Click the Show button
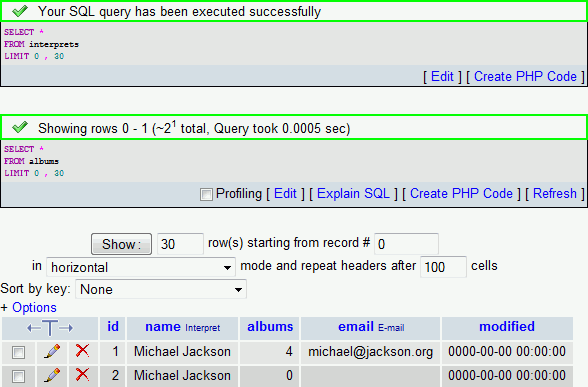The image size is (588, 387). pos(122,244)
